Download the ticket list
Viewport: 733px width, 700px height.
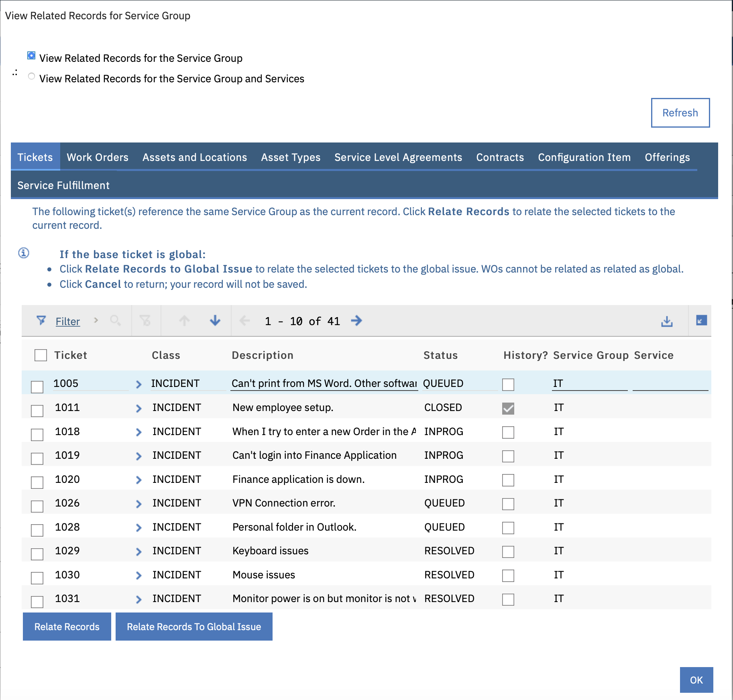[667, 321]
